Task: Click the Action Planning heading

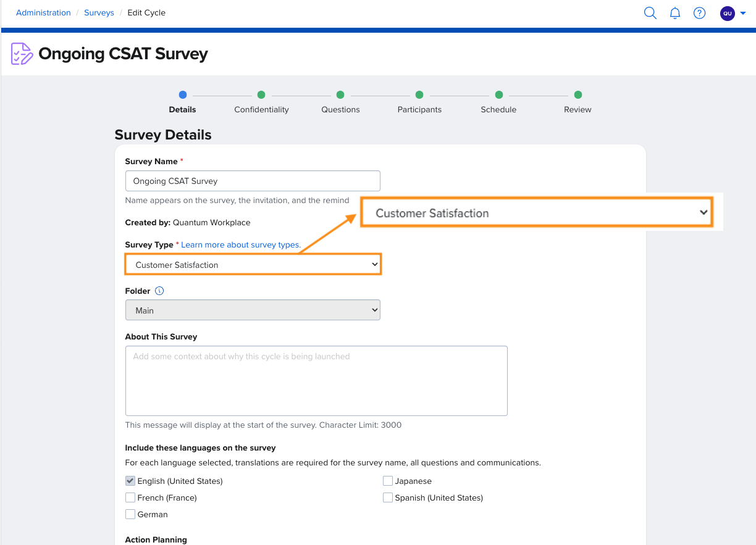Action: click(x=156, y=539)
